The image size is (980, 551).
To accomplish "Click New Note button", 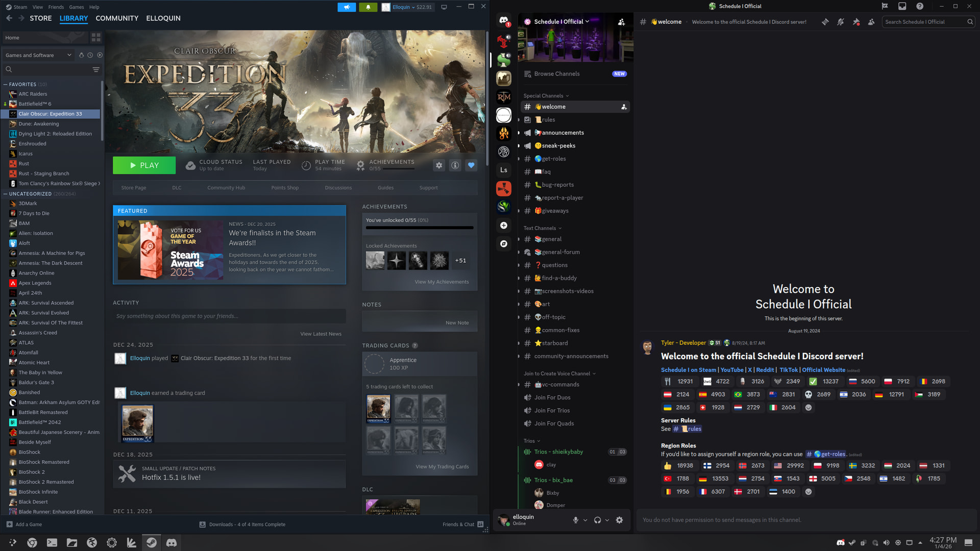I will coord(457,322).
